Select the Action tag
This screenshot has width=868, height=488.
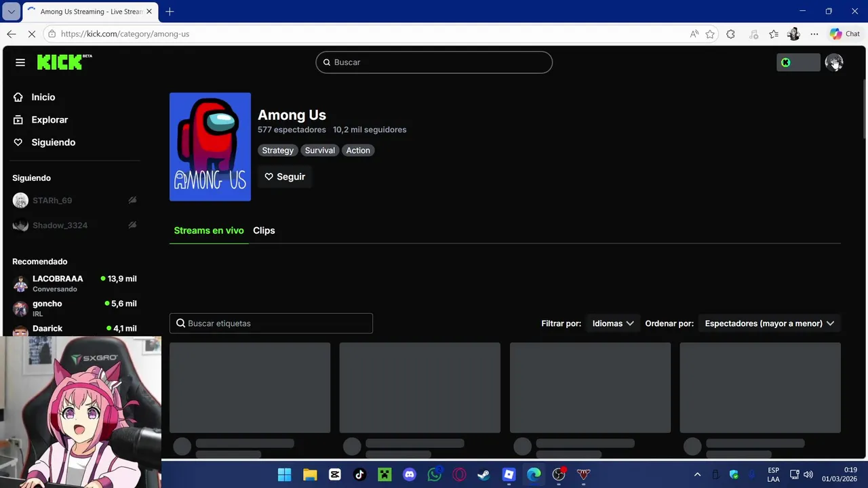358,150
